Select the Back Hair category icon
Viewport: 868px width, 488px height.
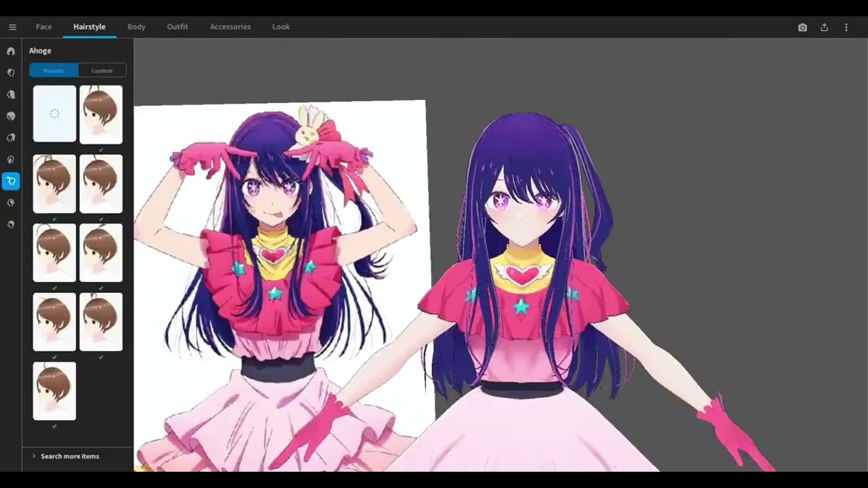[x=11, y=94]
